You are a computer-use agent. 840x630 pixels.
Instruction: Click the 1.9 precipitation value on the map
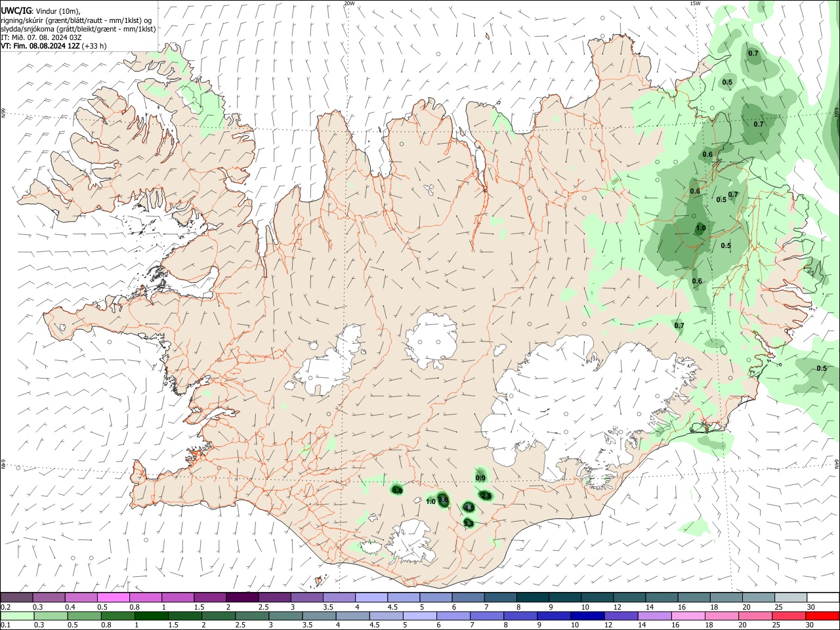click(x=397, y=490)
